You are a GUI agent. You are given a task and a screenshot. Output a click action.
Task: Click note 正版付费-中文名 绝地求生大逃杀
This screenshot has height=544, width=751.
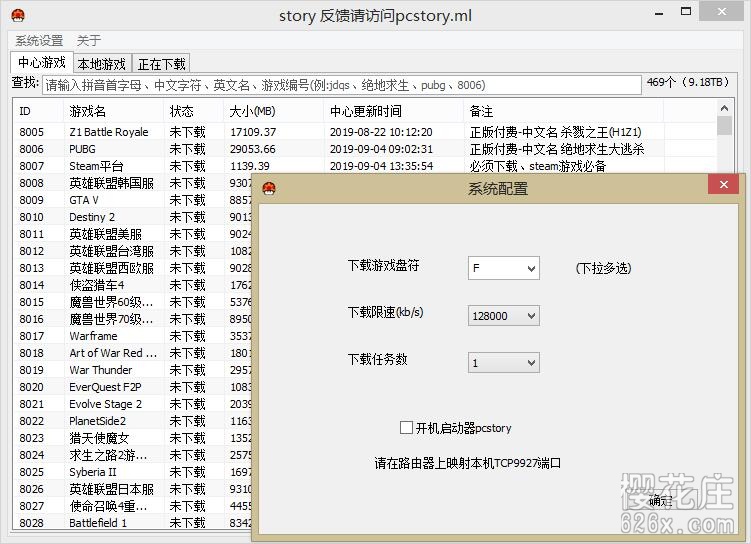557,149
